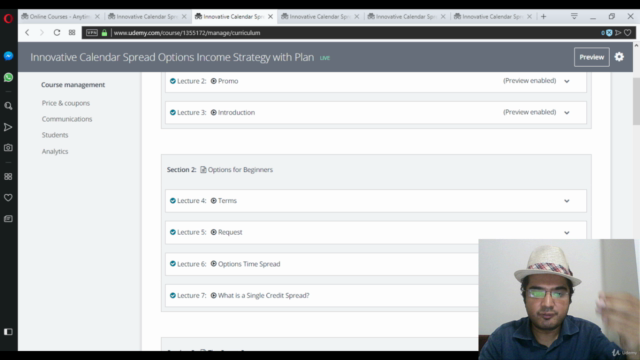Reload the page with the refresh icon

57,33
